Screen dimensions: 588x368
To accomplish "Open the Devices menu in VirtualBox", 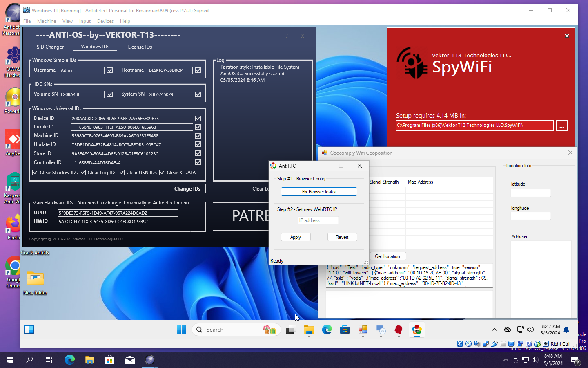I will point(105,21).
